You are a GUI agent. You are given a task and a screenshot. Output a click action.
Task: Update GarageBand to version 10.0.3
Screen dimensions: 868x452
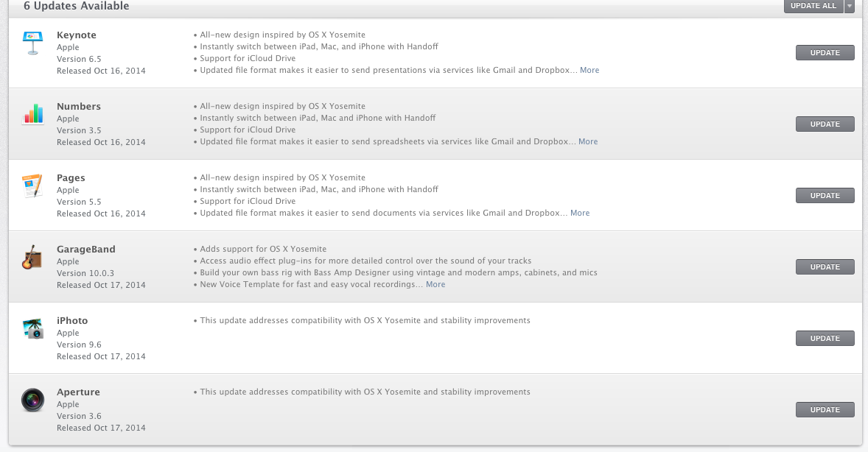click(825, 267)
